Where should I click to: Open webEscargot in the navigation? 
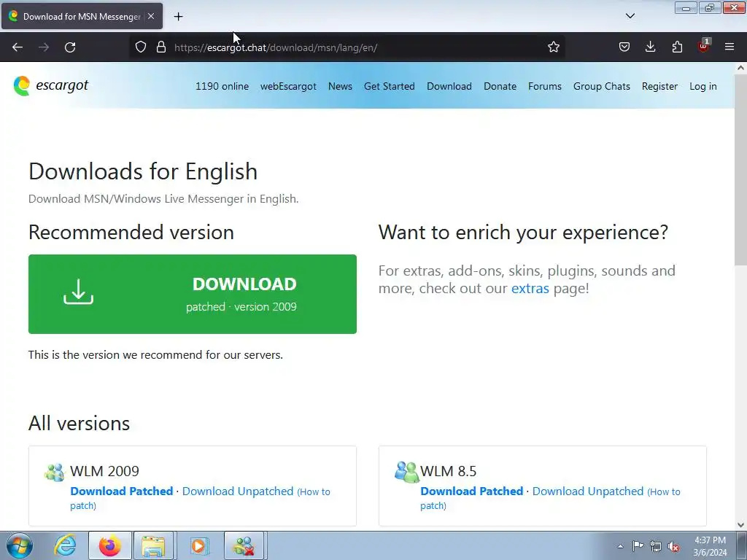(x=288, y=86)
